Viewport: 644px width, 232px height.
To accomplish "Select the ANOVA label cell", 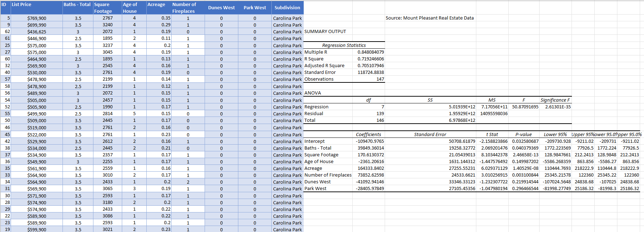I will point(313,93).
